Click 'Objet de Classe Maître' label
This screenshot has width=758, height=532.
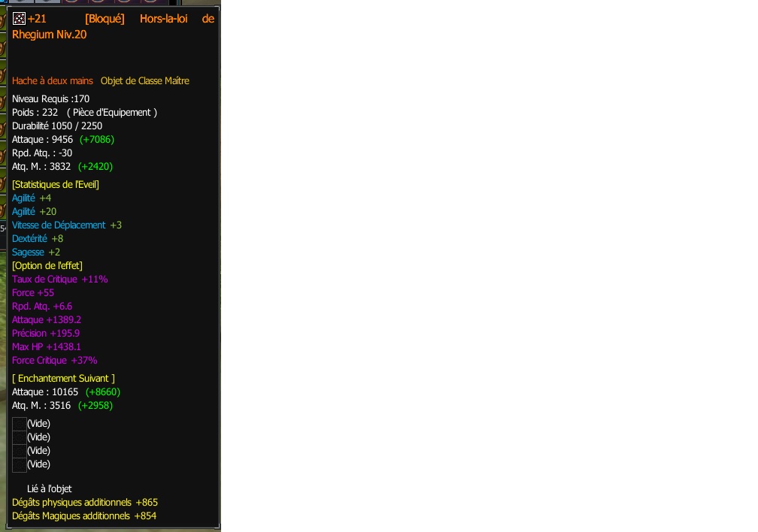point(144,80)
